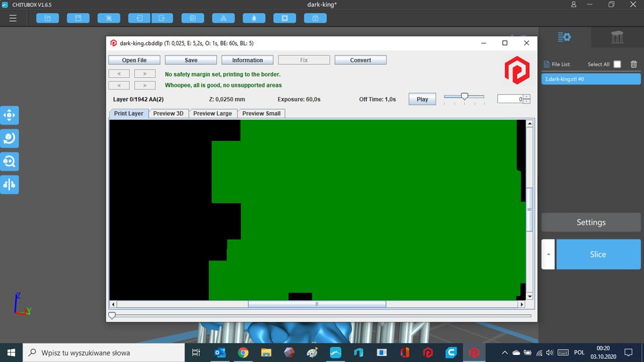Viewport: 644px width, 362px height.
Task: Increase layer number with spinner up arrow
Action: pyautogui.click(x=526, y=97)
